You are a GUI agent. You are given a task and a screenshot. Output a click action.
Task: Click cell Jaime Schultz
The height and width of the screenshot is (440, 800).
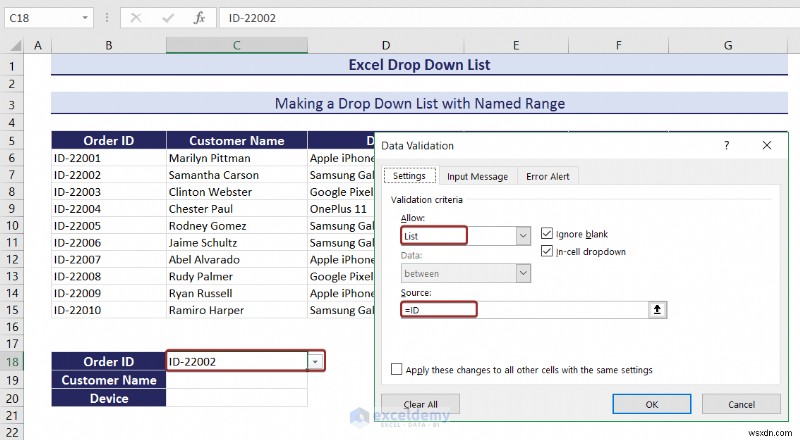237,242
